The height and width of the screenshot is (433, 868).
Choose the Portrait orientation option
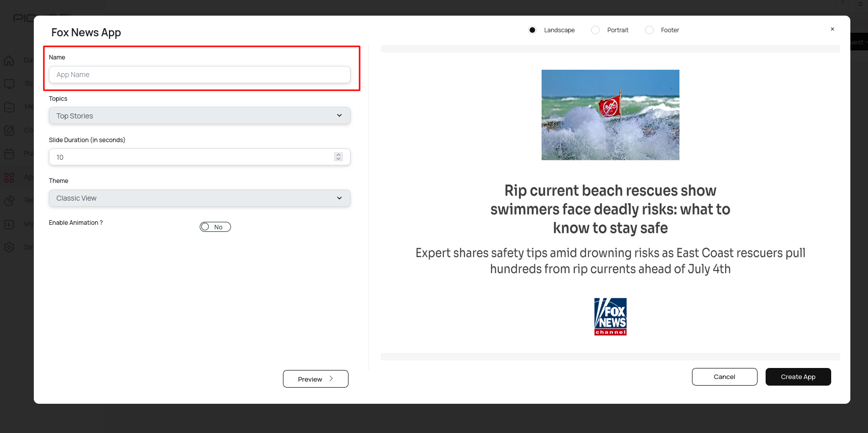click(x=596, y=30)
